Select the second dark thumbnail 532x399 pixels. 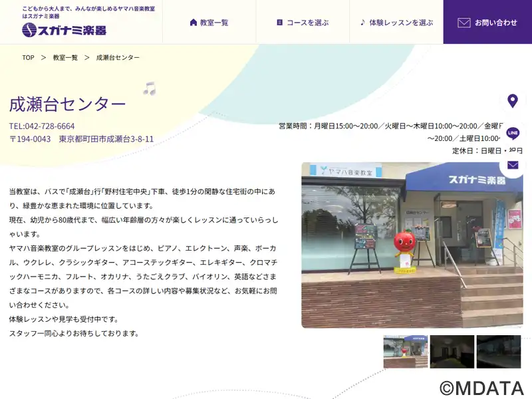[x=452, y=352]
